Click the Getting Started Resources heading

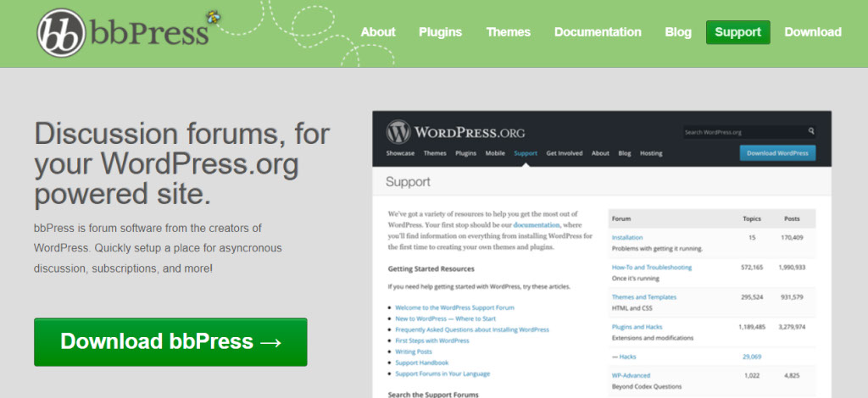click(431, 268)
